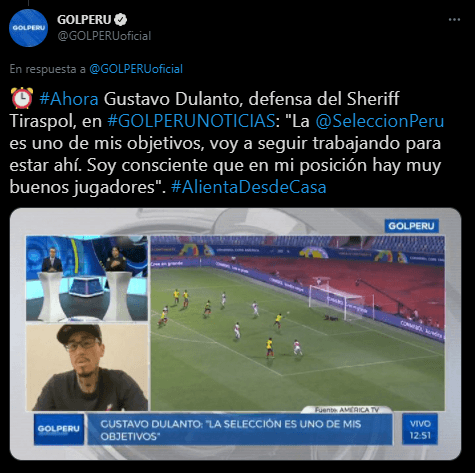Open the soccer match footage panel

298,323
